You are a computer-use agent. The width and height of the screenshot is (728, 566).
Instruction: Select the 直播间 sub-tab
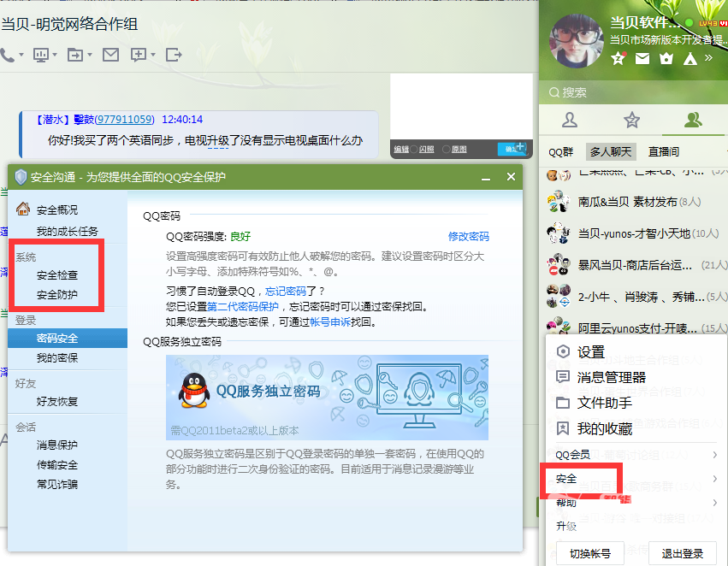(x=664, y=151)
